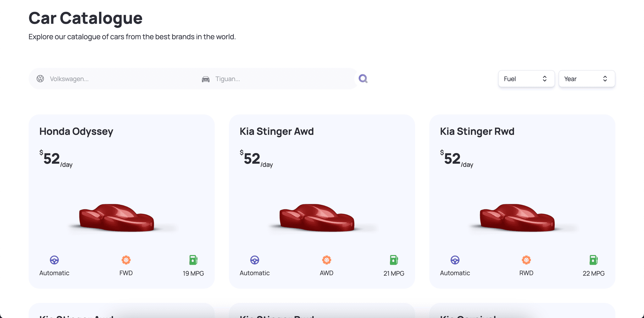This screenshot has height=318, width=644.
Task: Click the green fuel pump icon for 19 MPG
Action: pyautogui.click(x=193, y=260)
